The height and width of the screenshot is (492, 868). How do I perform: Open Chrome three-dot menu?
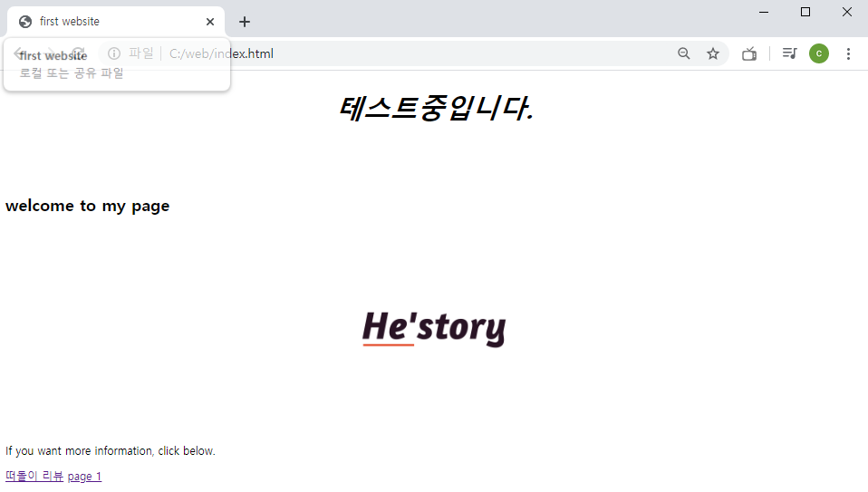(848, 53)
